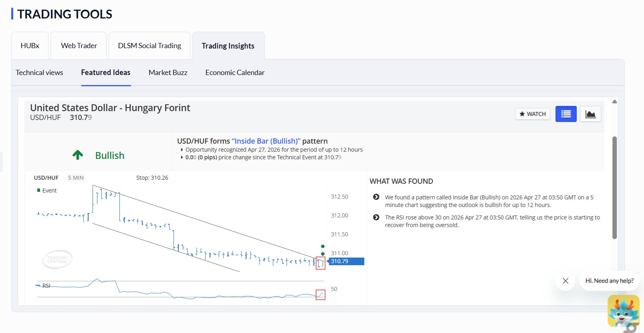Image resolution: width=644 pixels, height=333 pixels.
Task: Click the scroll up arrow of ideas panel
Action: (x=614, y=102)
